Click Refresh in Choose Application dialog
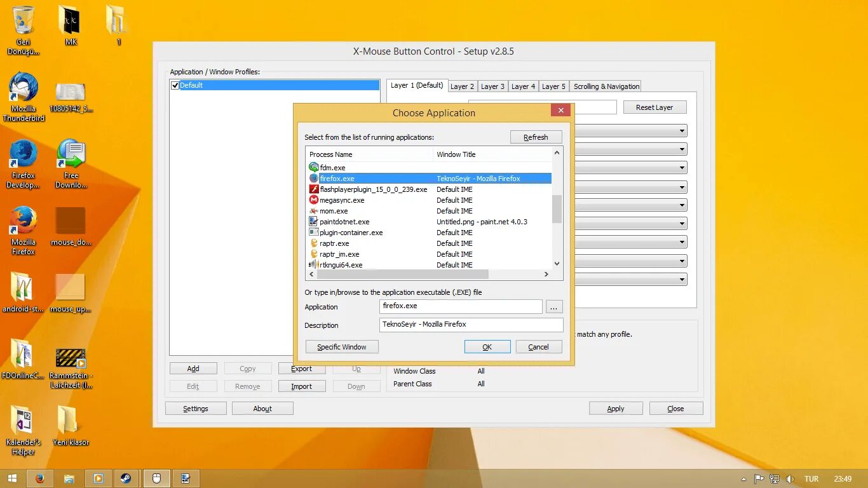868x488 pixels. [x=536, y=137]
